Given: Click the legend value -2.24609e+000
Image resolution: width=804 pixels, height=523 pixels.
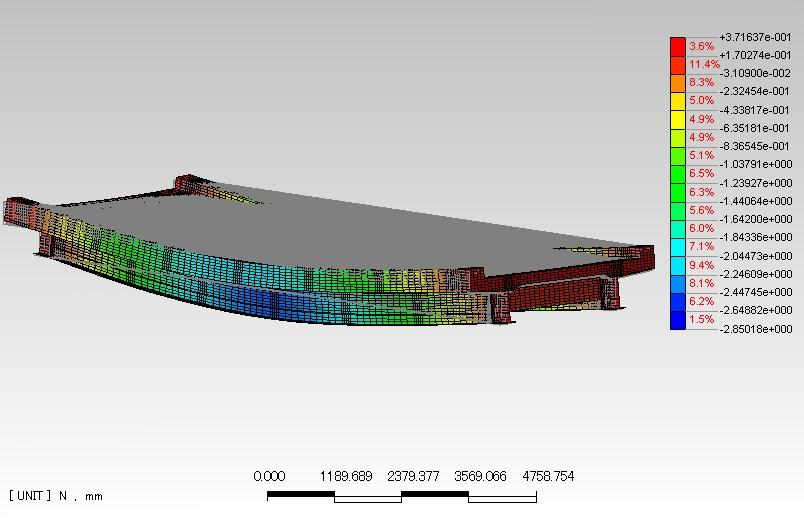Looking at the screenshot, I should (756, 274).
